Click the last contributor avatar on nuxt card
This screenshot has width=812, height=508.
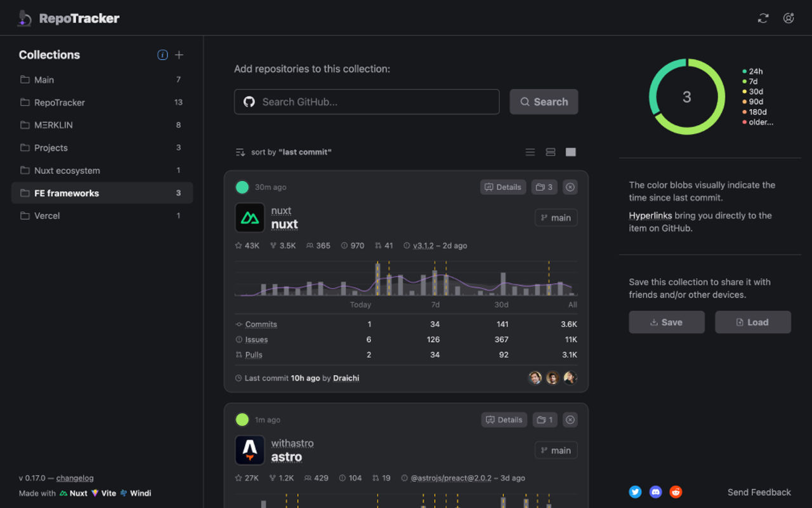pos(570,378)
